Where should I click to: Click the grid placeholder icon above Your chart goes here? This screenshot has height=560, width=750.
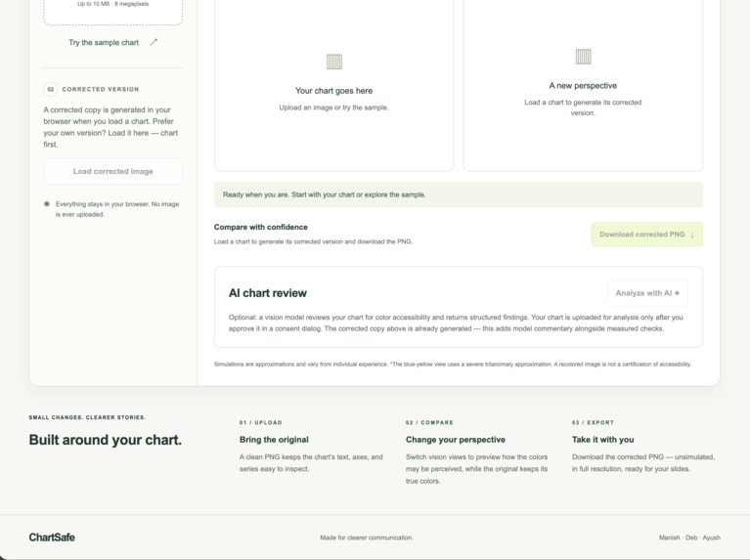(x=333, y=62)
